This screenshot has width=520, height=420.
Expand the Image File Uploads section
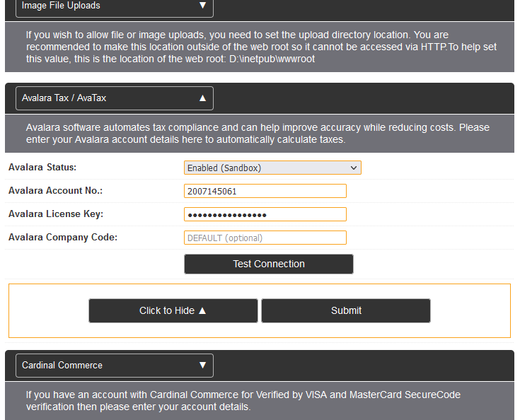[115, 6]
